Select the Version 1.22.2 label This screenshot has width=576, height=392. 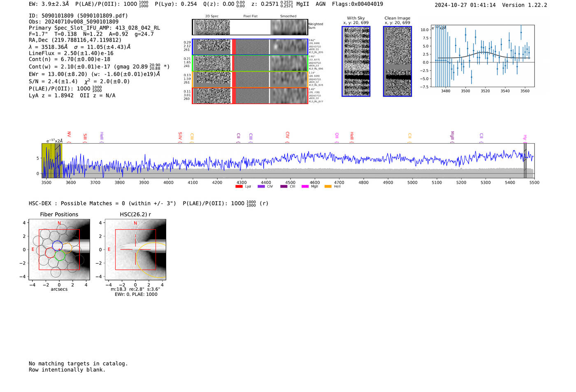[x=525, y=5]
